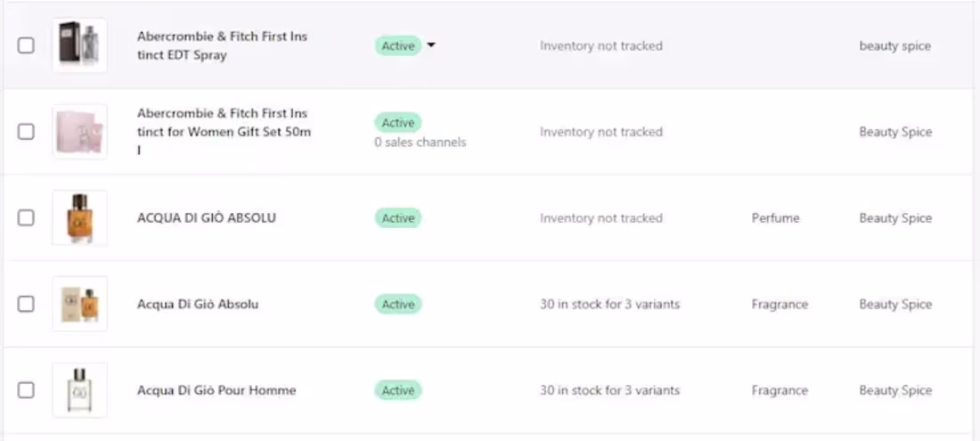This screenshot has width=980, height=441.
Task: Open Abercrombie EDT Spray product thumbnail
Action: pos(79,45)
